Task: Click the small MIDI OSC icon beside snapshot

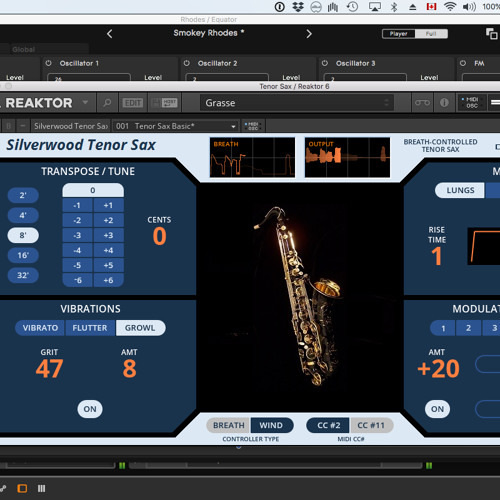Action: tap(253, 126)
